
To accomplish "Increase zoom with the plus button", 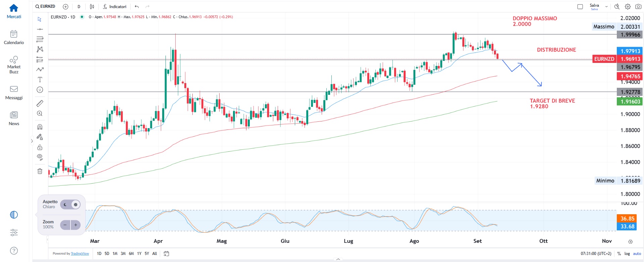I will pyautogui.click(x=76, y=225).
